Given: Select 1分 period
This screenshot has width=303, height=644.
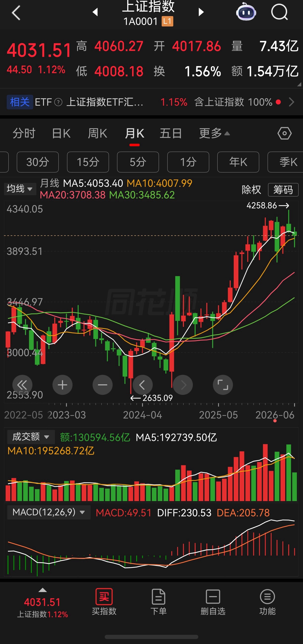Looking at the screenshot, I should [188, 162].
